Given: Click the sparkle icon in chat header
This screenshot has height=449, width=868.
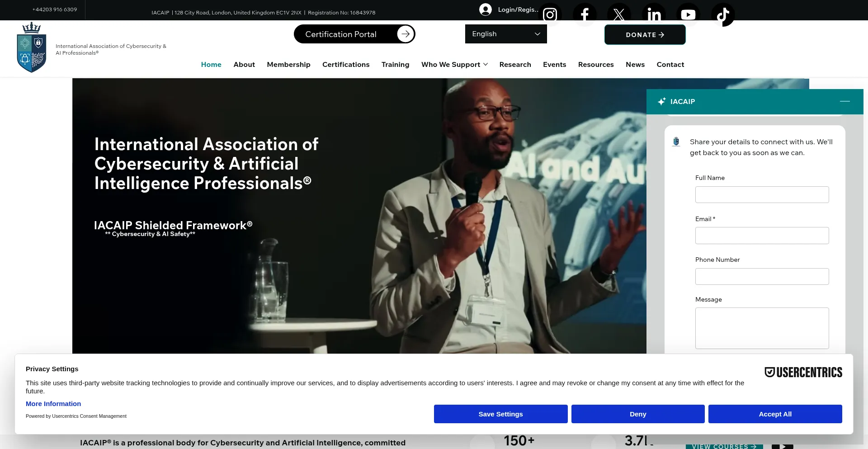Looking at the screenshot, I should coord(662,101).
